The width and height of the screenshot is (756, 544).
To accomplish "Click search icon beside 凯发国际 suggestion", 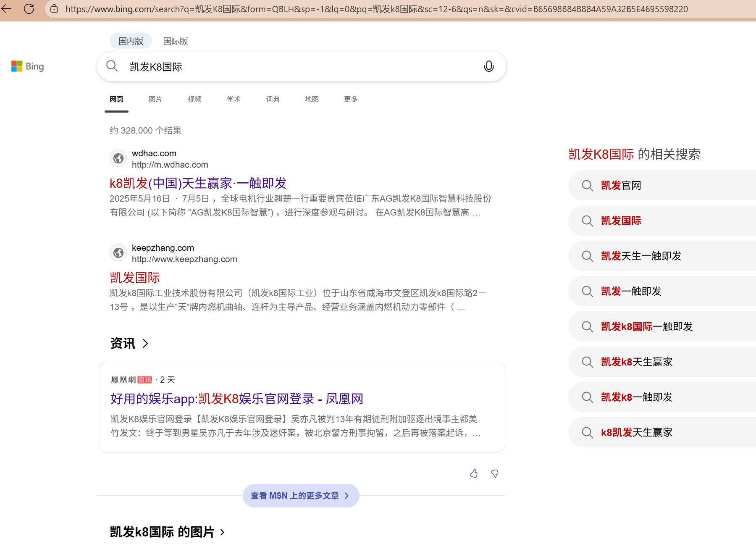I will tap(587, 221).
